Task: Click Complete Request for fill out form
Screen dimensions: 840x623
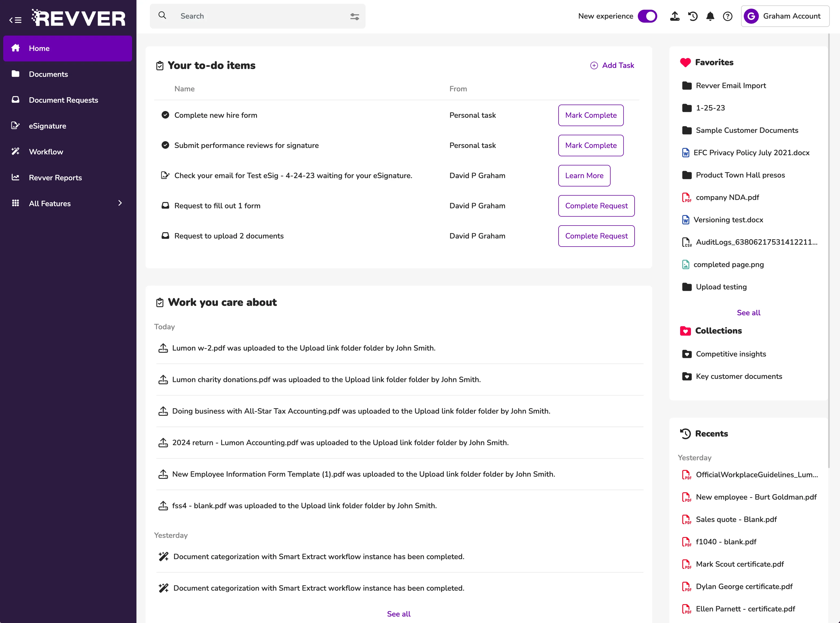Action: [596, 206]
